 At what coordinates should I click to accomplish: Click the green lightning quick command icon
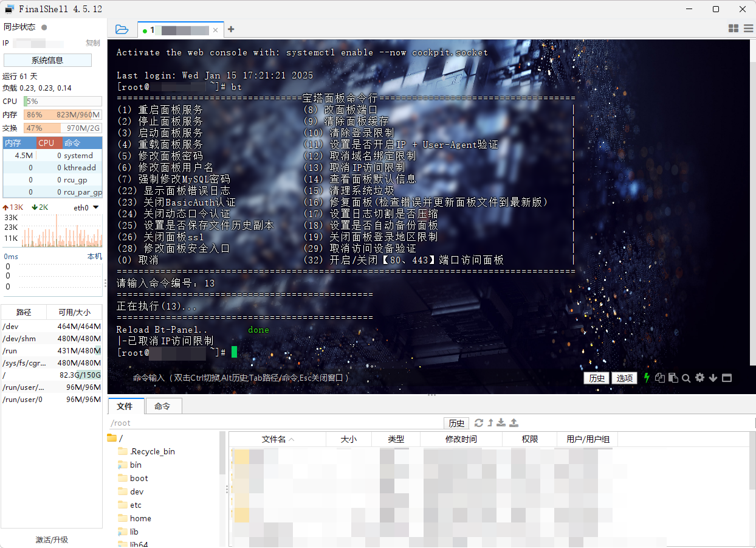tap(647, 378)
